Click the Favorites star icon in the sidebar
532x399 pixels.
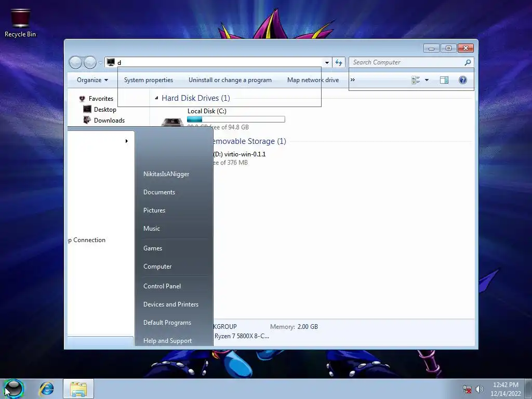pyautogui.click(x=82, y=99)
